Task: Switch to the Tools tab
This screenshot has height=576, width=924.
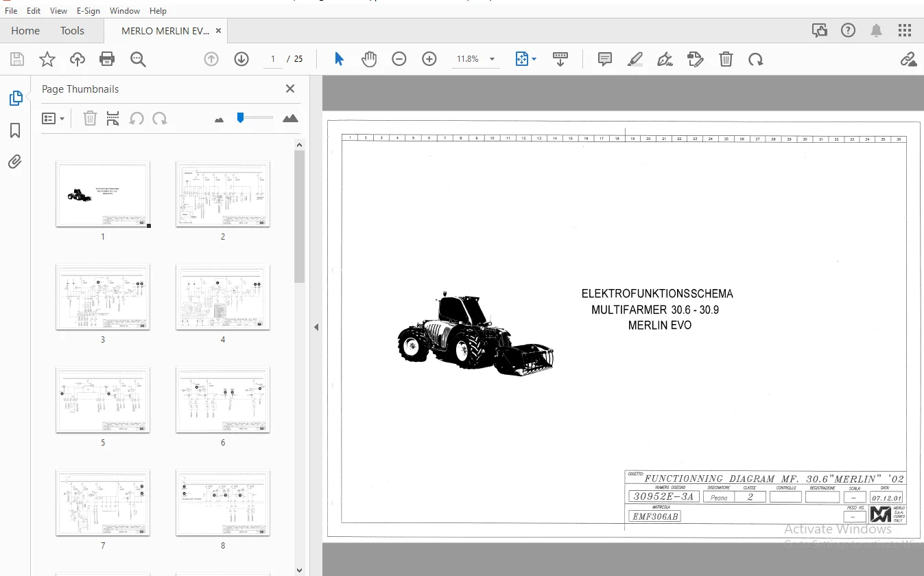Action: 72,31
